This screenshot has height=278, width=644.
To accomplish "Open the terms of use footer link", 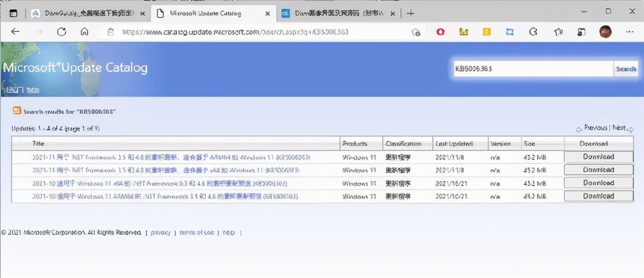I will point(196,233).
